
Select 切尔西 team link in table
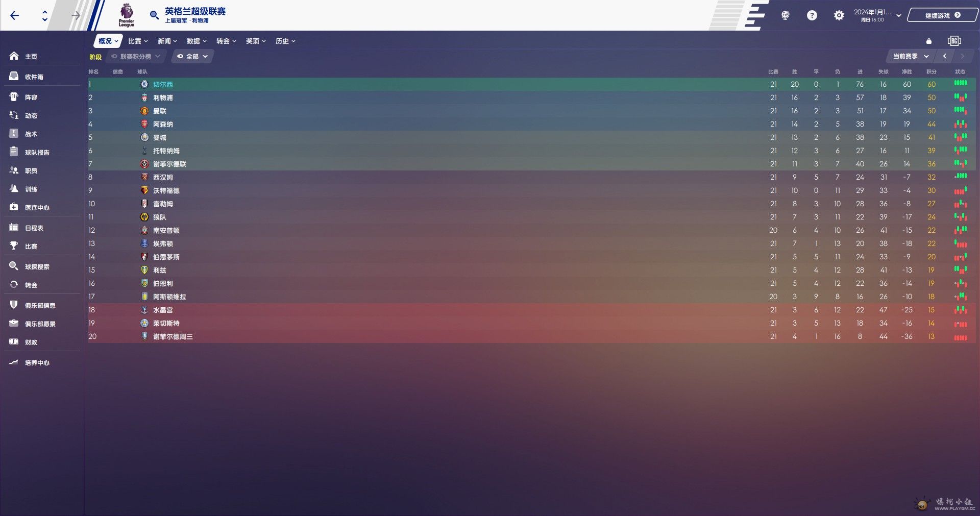click(x=163, y=84)
